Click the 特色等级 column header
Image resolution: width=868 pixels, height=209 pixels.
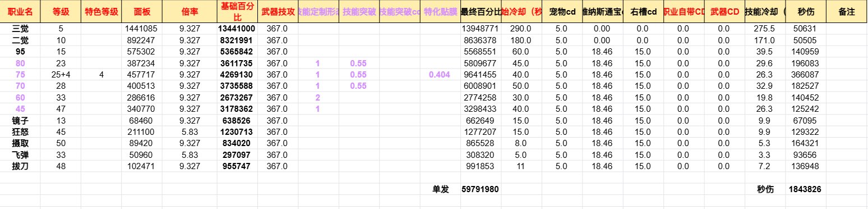(x=101, y=11)
